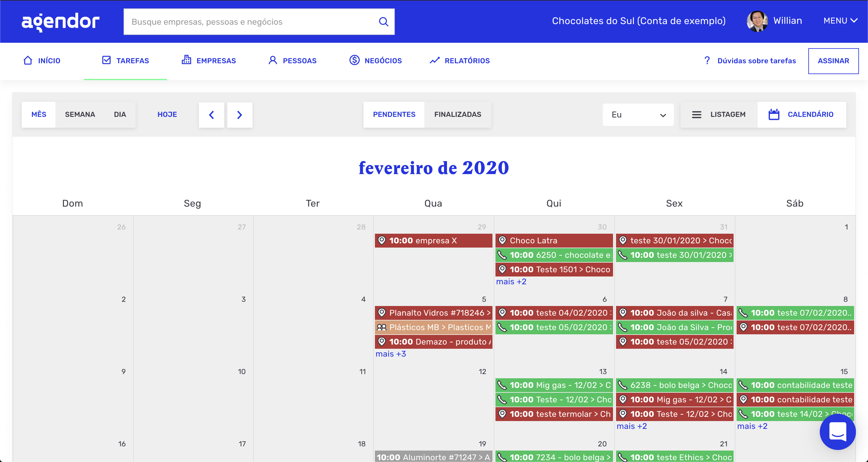
Task: Click phone icon of 10:00 Mig gas - 12/02 call on day 13
Action: (x=502, y=385)
